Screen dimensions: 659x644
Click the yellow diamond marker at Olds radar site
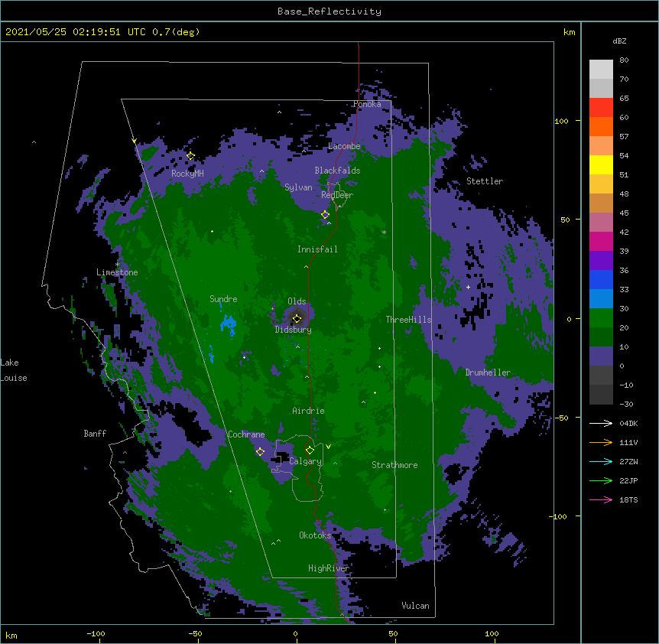[x=297, y=319]
